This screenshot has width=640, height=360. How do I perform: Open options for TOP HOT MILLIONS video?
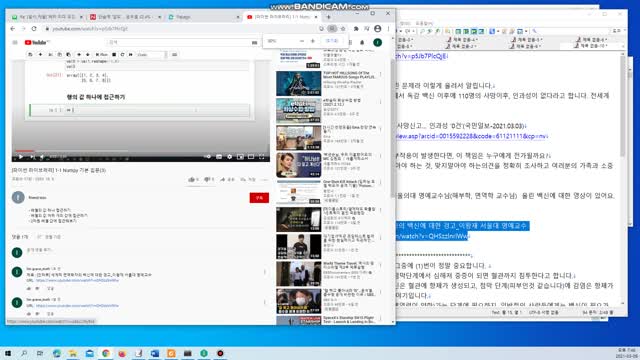coord(380,74)
